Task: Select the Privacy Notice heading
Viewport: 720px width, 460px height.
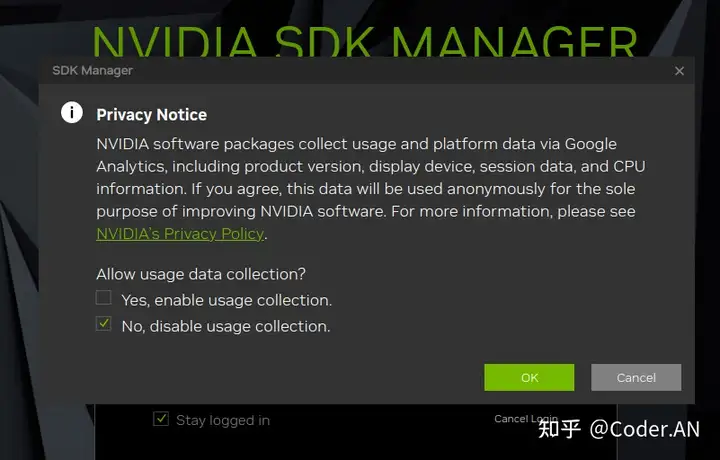Action: pos(152,114)
